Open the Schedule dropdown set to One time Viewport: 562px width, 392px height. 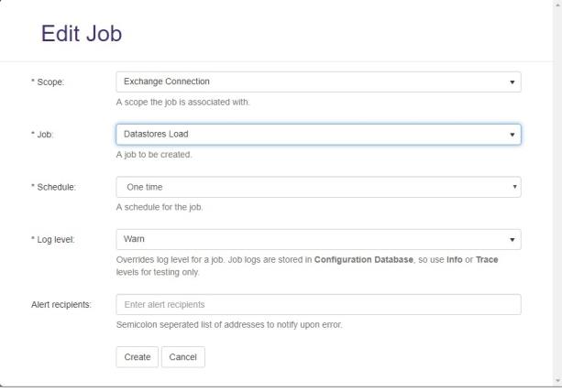(318, 187)
